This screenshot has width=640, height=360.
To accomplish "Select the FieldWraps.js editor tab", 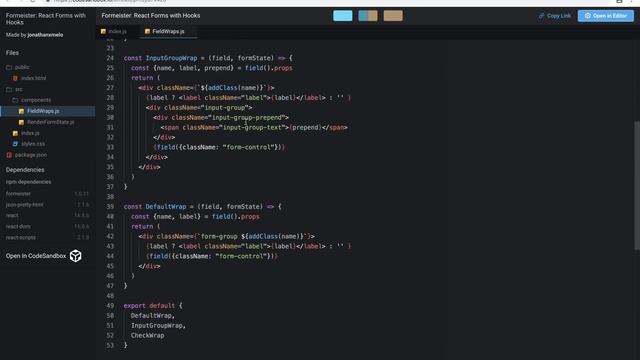I will tap(168, 31).
